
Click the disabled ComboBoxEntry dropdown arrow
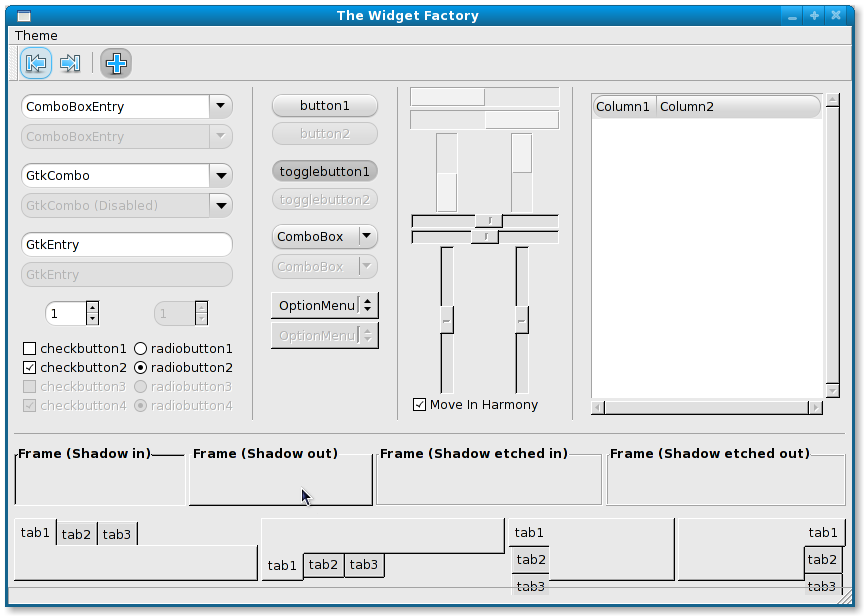coord(220,136)
